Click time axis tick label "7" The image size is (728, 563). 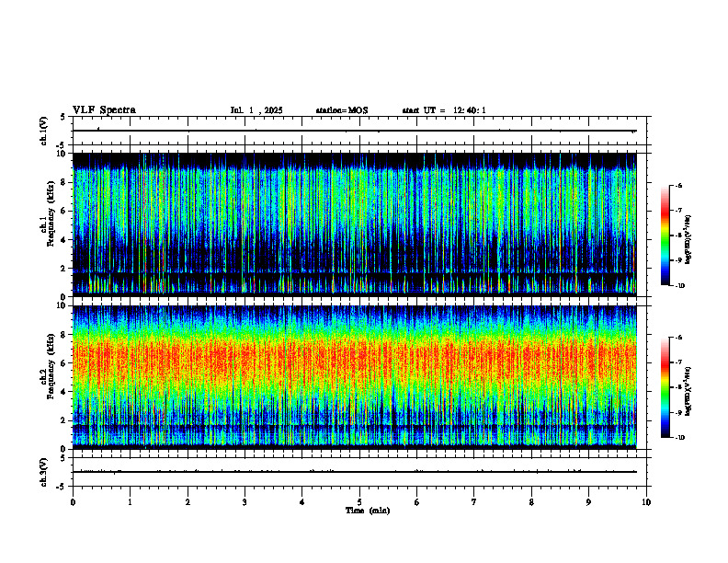(474, 501)
